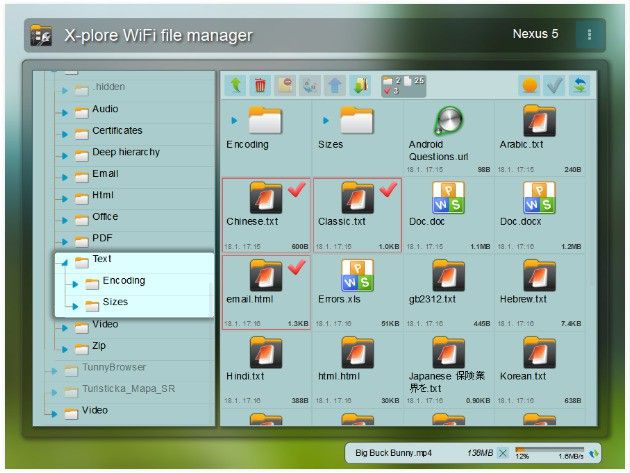This screenshot has height=473, width=630.
Task: Open the html.html file icon
Action: (x=357, y=352)
